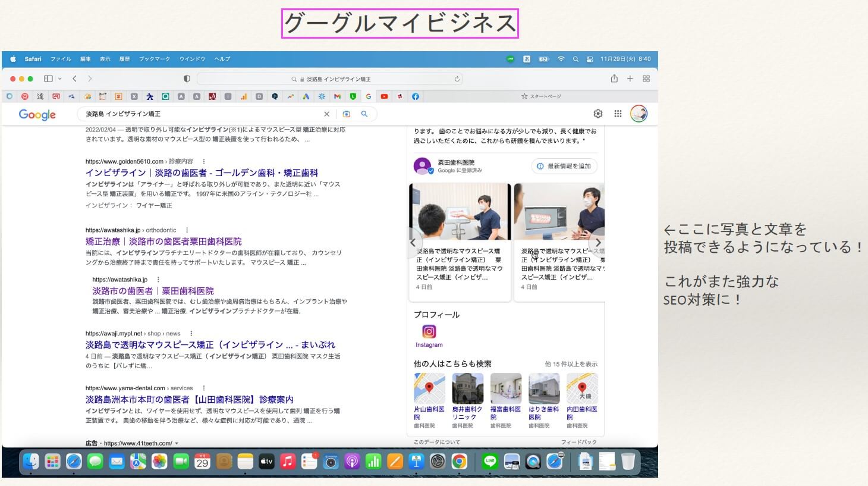Open the はりき歯科医院 suggestion
The width and height of the screenshot is (868, 486).
(x=544, y=388)
